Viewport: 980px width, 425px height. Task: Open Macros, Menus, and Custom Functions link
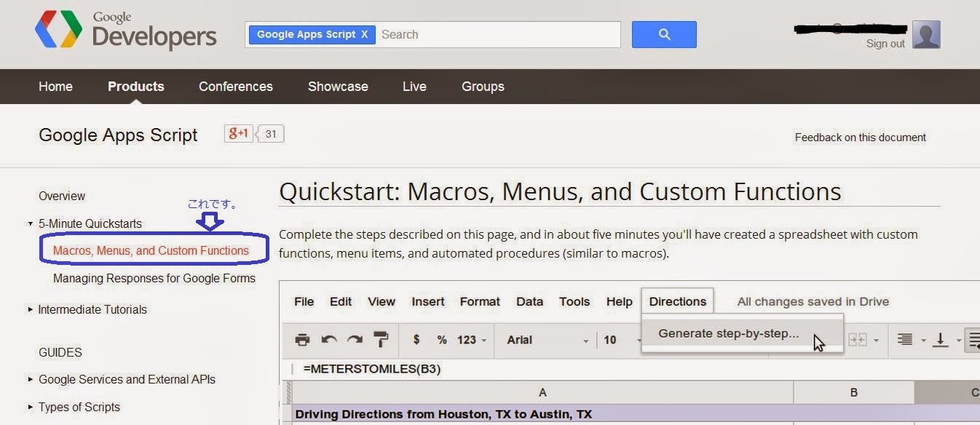tap(151, 251)
